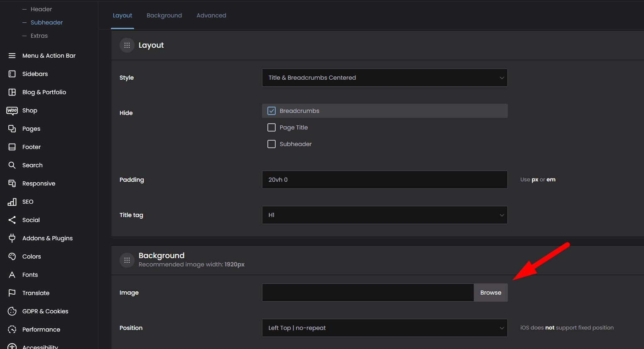The width and height of the screenshot is (644, 349).
Task: Click the Padding input field
Action: click(385, 180)
